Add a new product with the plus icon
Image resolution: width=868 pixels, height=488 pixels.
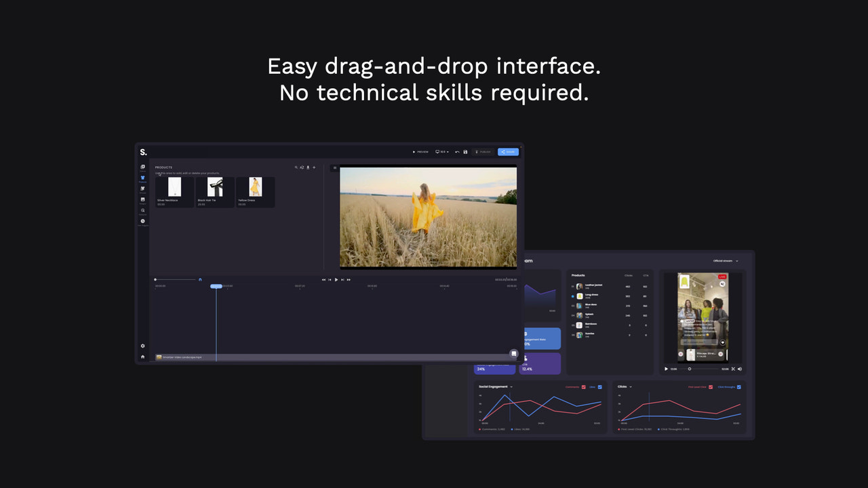point(314,167)
